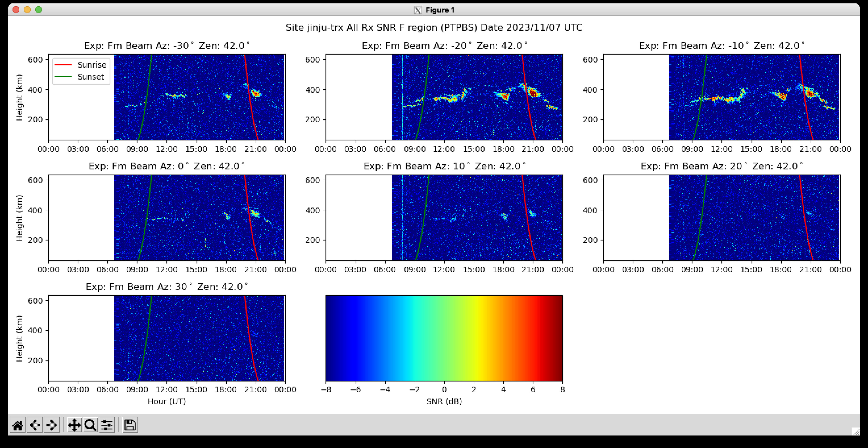Click 'Height (km)' label on Az 0° plot
The height and width of the screenshot is (448, 868).
(20, 218)
